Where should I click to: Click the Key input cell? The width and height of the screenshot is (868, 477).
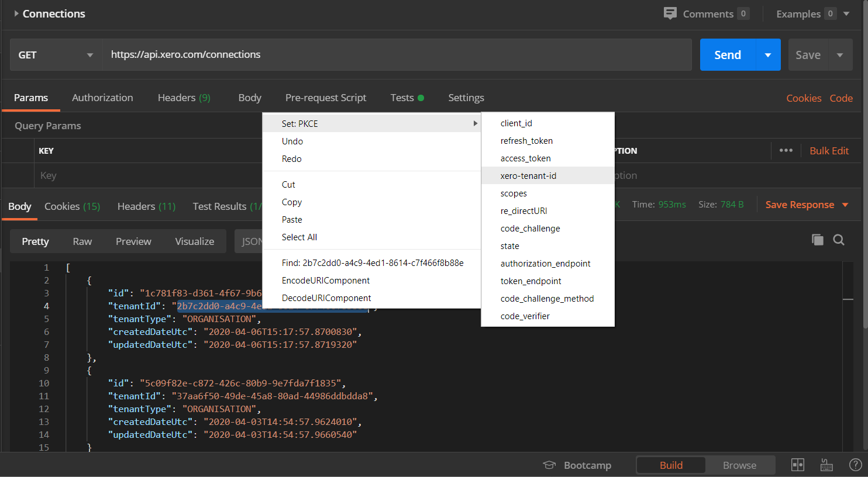[x=149, y=175]
